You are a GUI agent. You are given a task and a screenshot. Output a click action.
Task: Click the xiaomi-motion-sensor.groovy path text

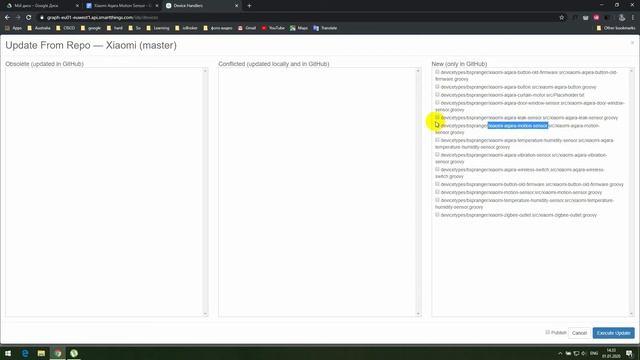(x=521, y=192)
